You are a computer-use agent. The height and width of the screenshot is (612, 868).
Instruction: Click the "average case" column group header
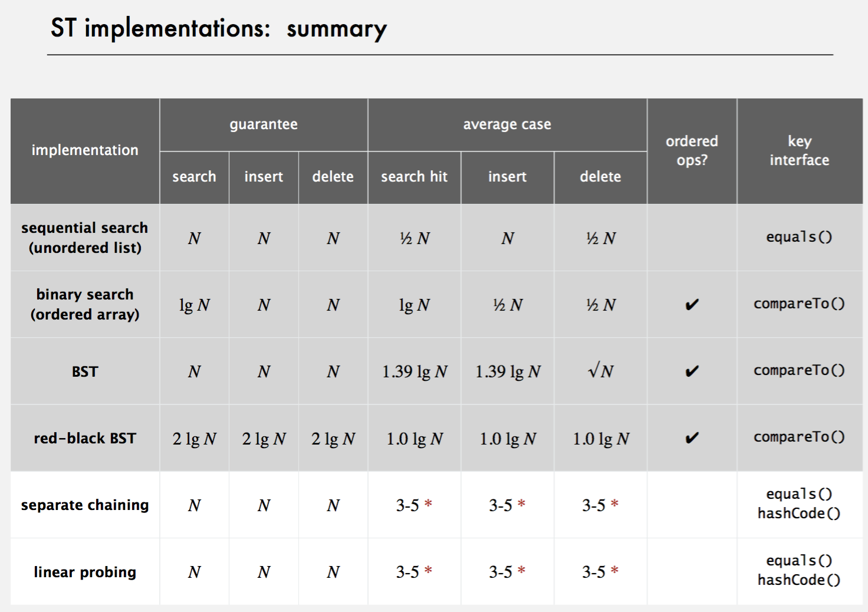coord(507,124)
